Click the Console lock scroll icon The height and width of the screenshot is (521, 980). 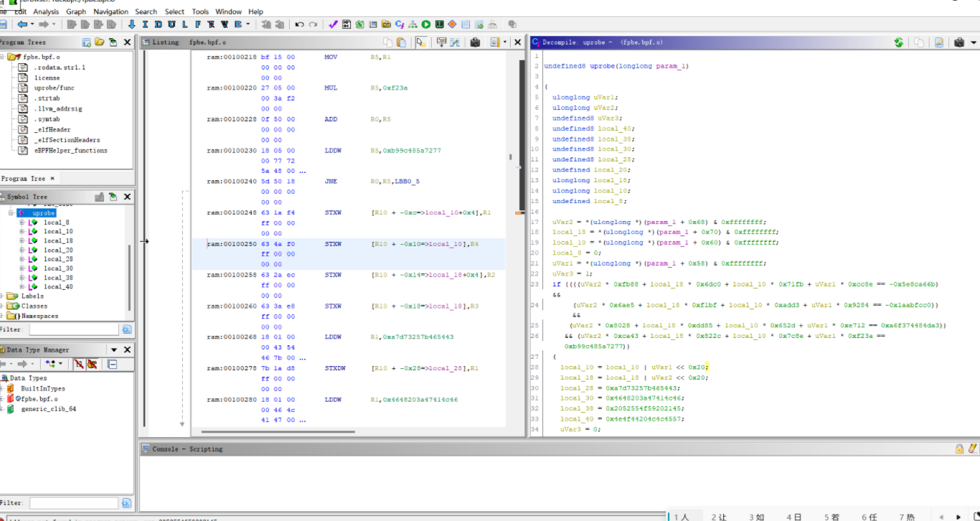coord(959,449)
